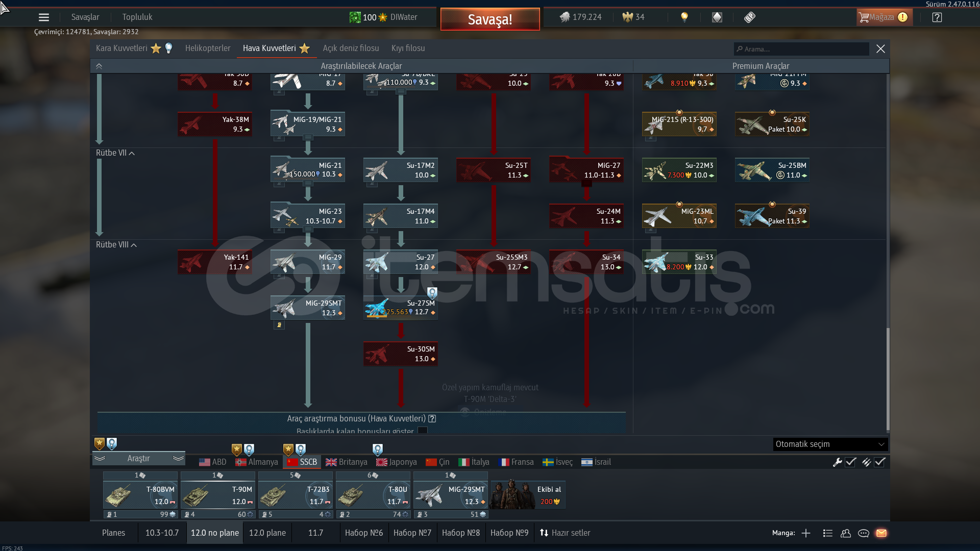The width and height of the screenshot is (980, 551).
Task: Select the Yak-141 aircraft card
Action: click(x=215, y=262)
